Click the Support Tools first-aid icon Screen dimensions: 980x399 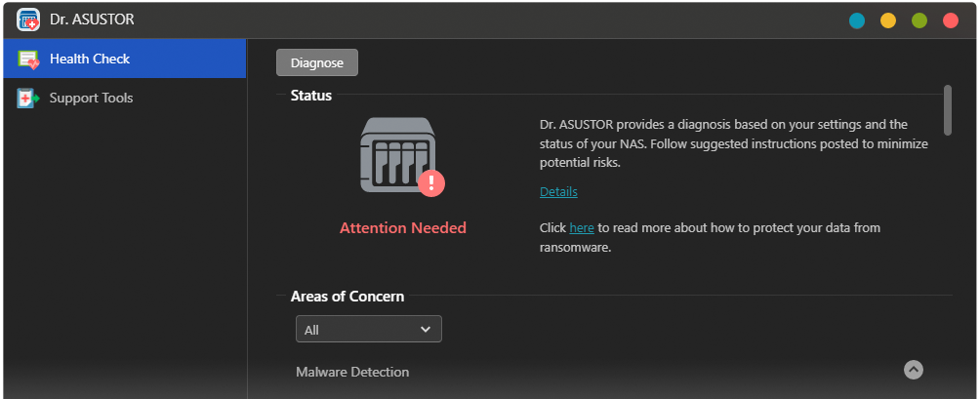(x=28, y=99)
